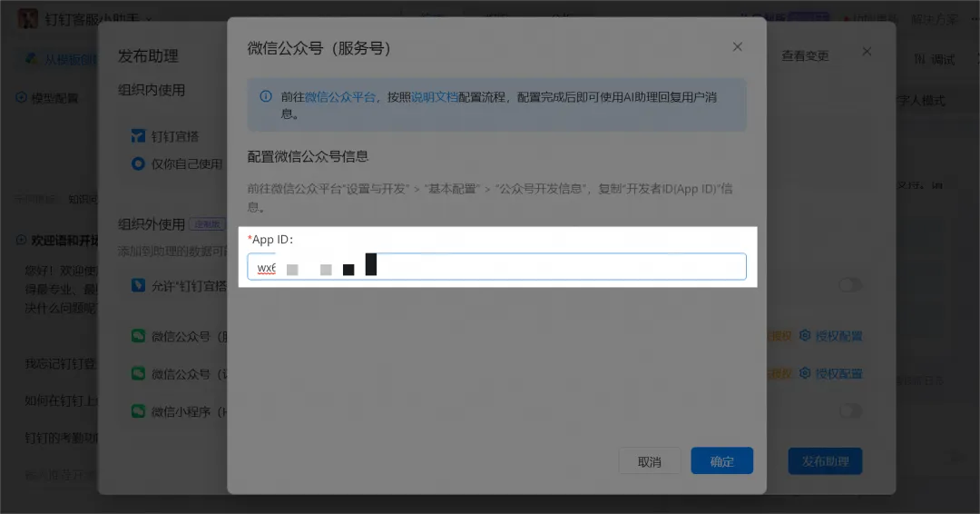Open the 说明文档 link
The image size is (980, 514).
point(435,97)
